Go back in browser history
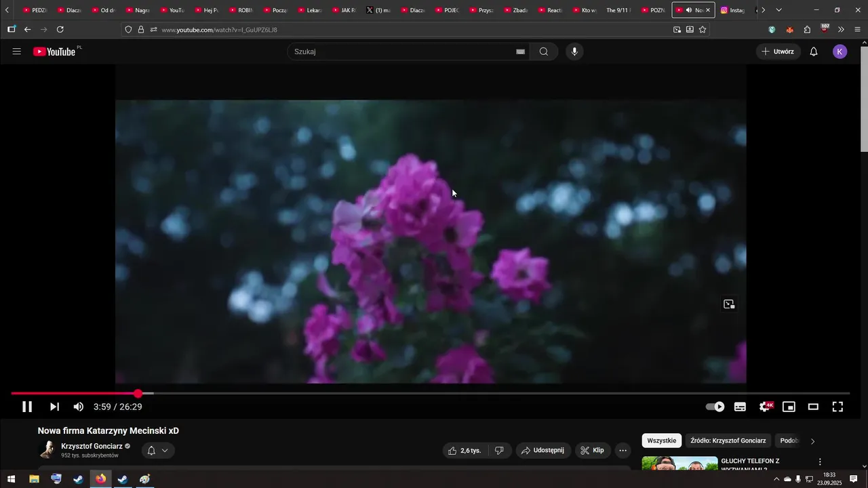 pyautogui.click(x=27, y=29)
